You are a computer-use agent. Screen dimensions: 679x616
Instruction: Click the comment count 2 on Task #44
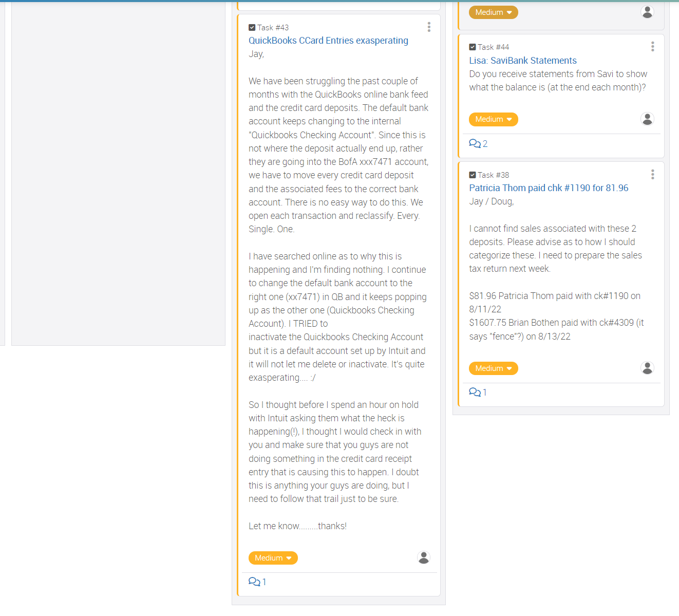(484, 143)
